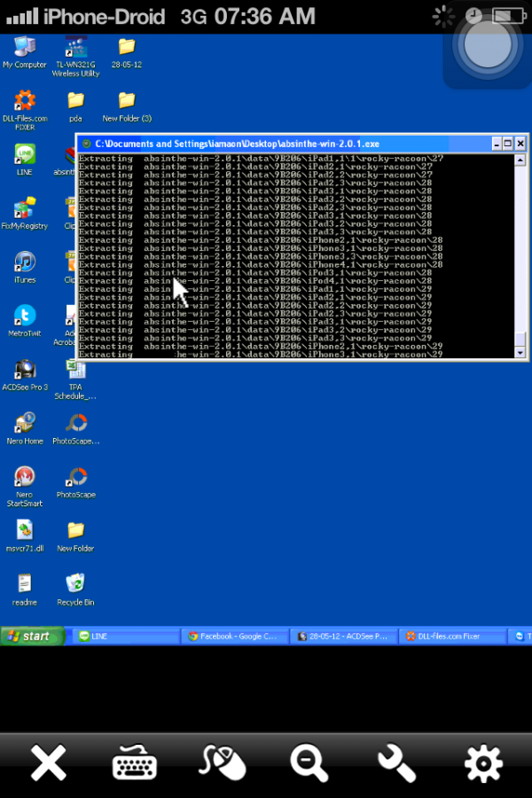
Task: Close the remote session with the X icon
Action: (x=49, y=763)
